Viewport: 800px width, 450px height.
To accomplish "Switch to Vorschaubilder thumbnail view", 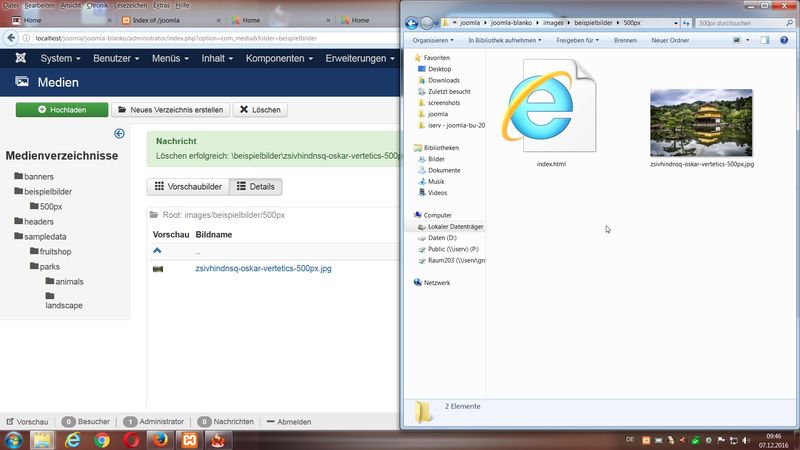I will pos(188,187).
